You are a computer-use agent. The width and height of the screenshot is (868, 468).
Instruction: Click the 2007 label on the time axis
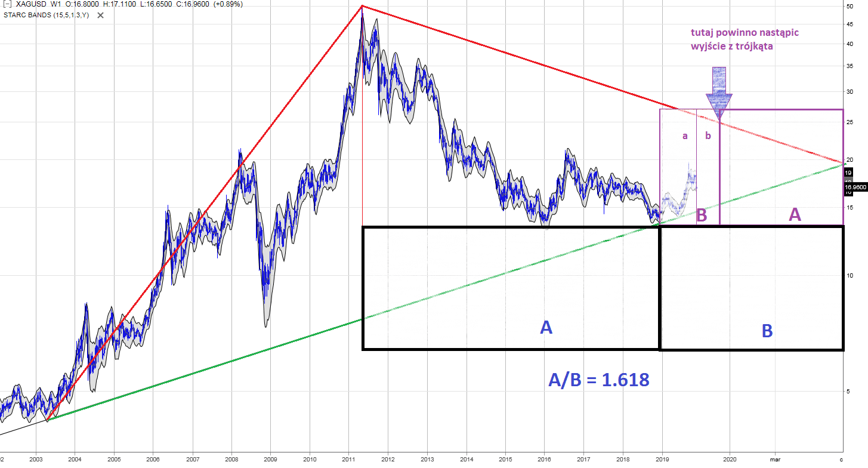click(192, 460)
